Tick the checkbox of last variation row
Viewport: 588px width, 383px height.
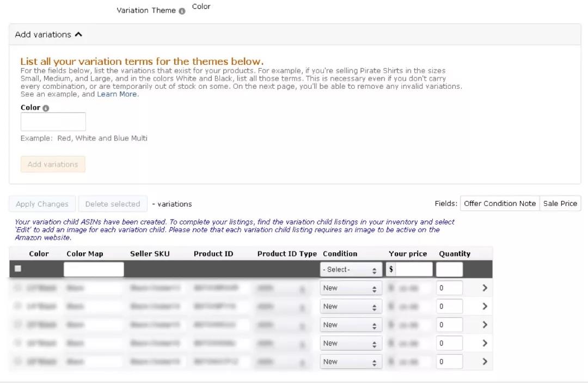(17, 361)
